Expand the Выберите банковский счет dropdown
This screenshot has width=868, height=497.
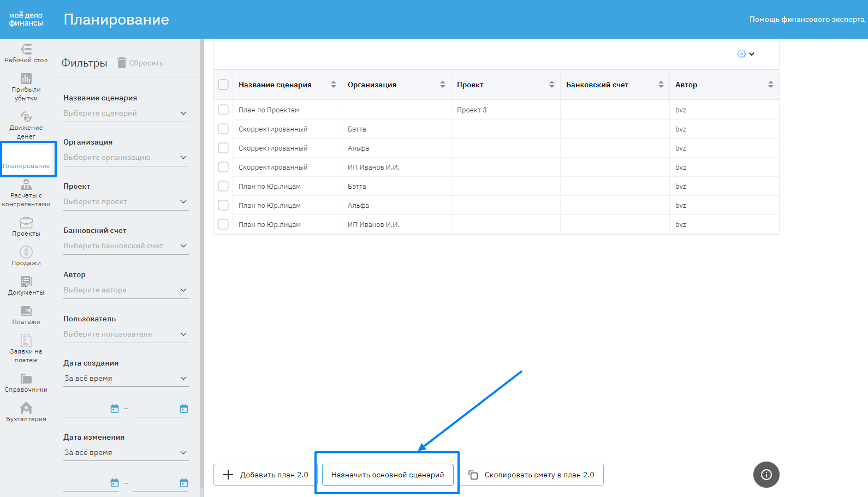click(126, 246)
